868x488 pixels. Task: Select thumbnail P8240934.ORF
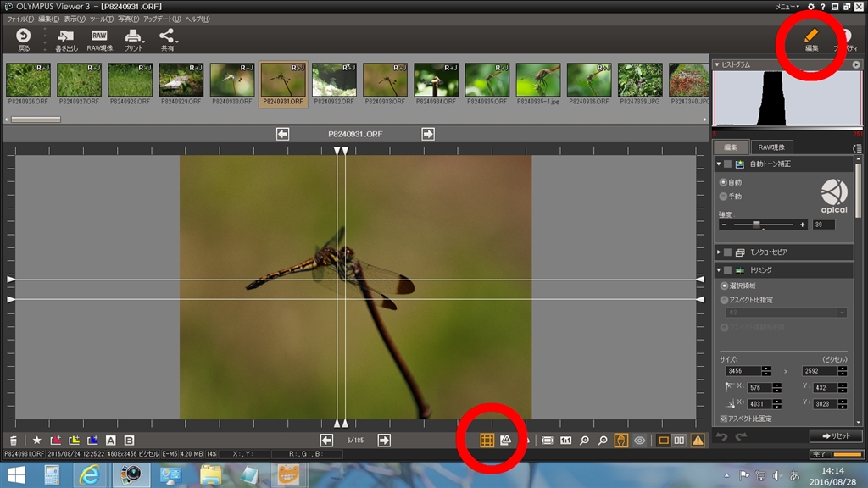pyautogui.click(x=436, y=80)
